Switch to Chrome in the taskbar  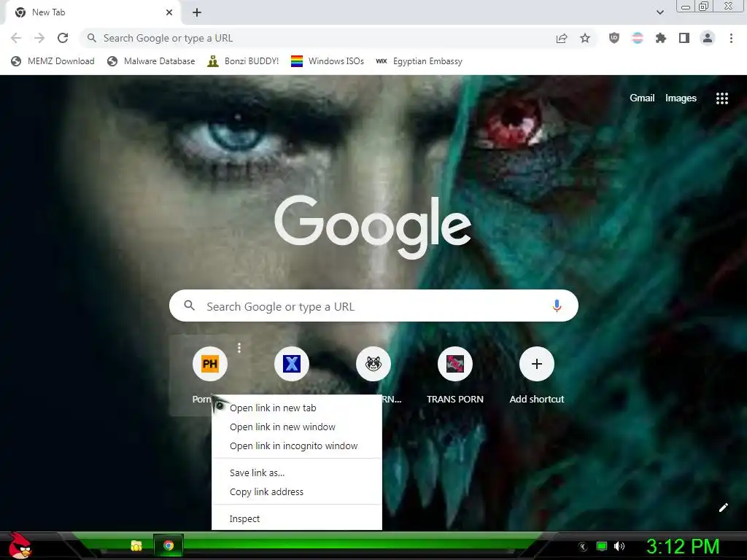169,545
